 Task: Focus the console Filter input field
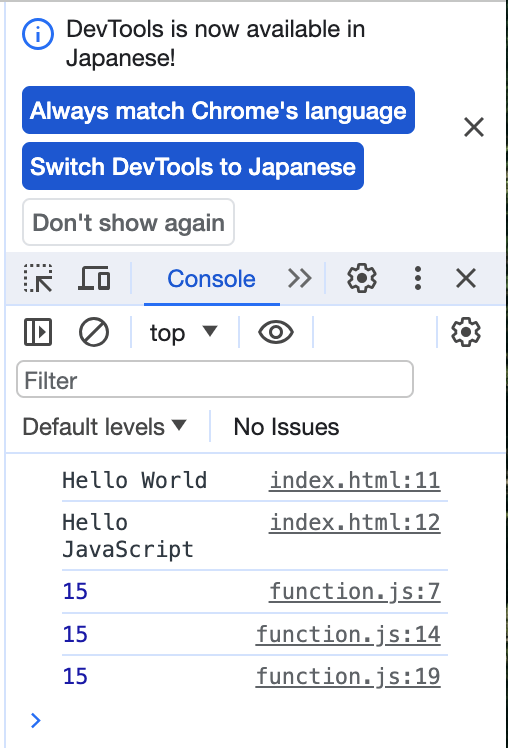[x=215, y=379]
